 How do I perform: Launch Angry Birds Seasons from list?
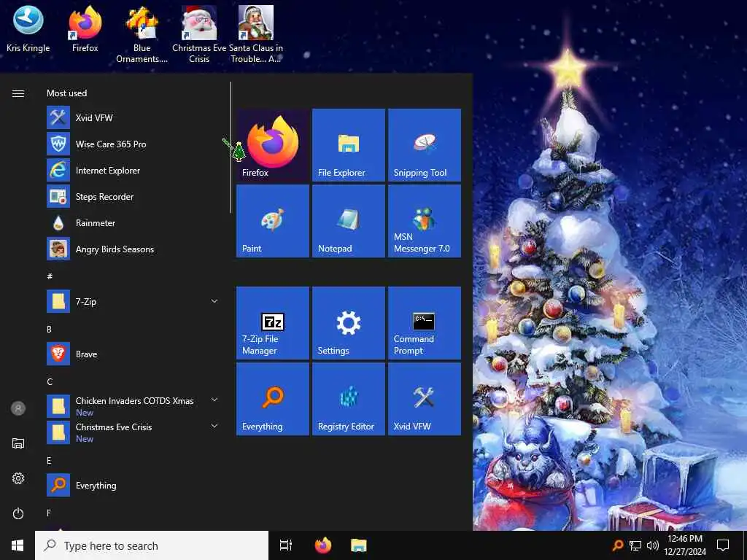(x=133, y=249)
